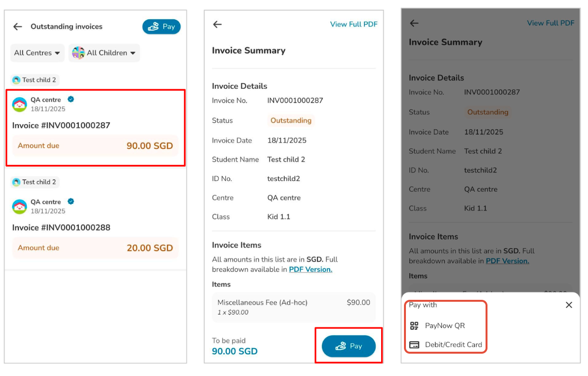Click QA centre logo on invoice INV0001000287
Viewport: 588px width, 376px height.
(19, 104)
